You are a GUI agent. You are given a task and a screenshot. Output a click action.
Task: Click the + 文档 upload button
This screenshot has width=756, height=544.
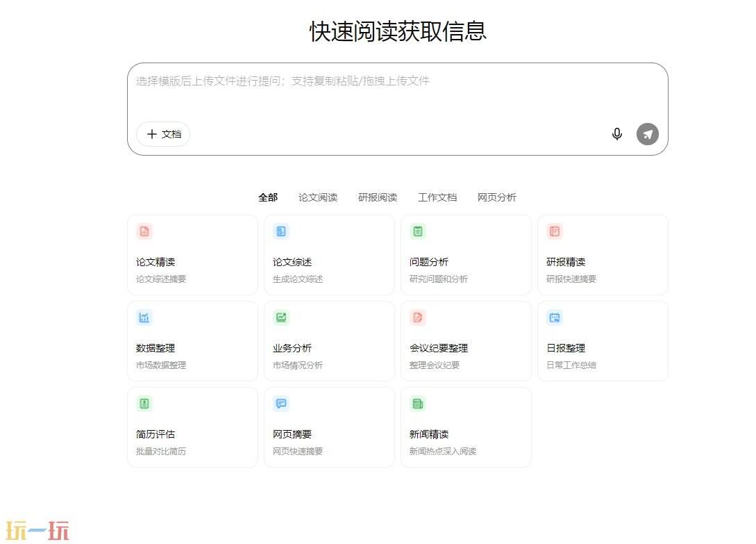coord(163,133)
